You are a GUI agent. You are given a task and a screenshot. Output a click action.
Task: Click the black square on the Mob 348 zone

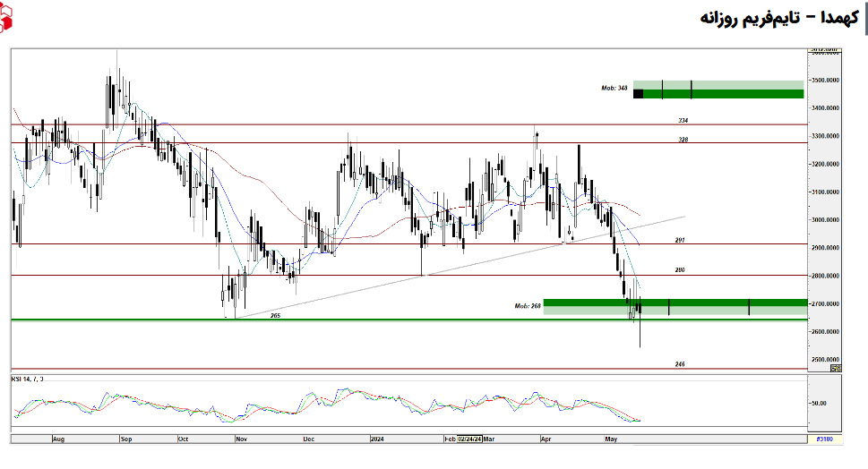638,94
